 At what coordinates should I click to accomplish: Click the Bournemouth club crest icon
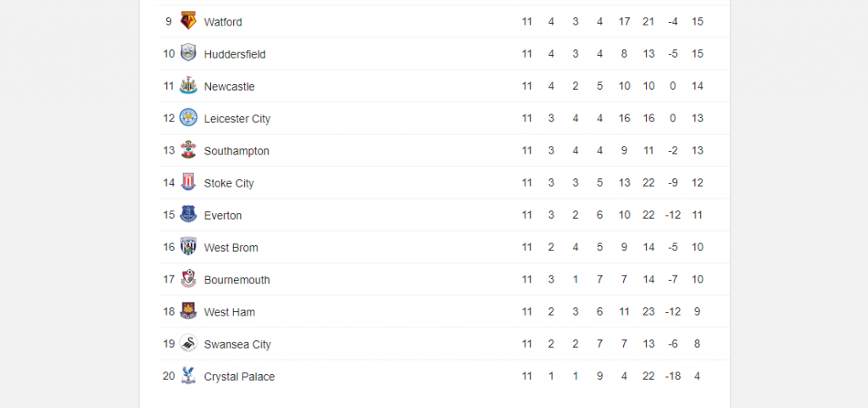(188, 279)
